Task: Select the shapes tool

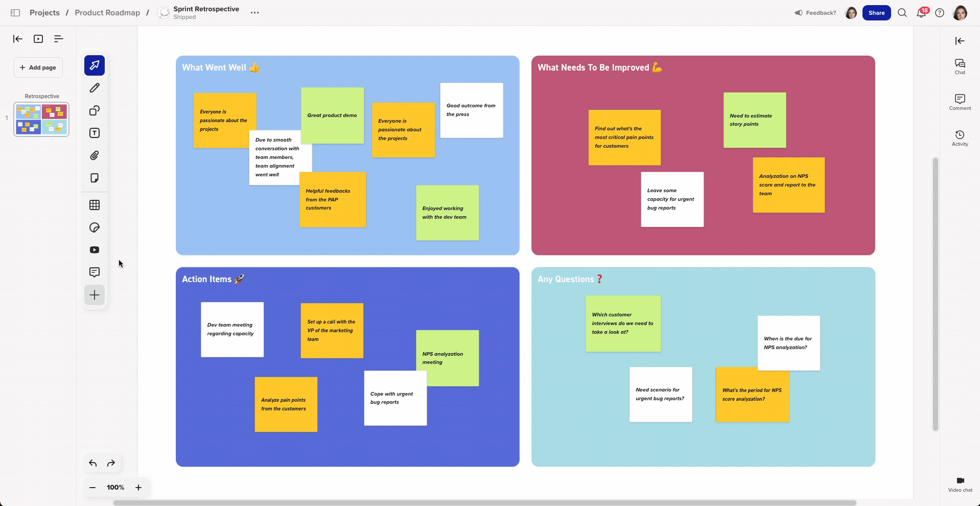Action: pyautogui.click(x=95, y=110)
